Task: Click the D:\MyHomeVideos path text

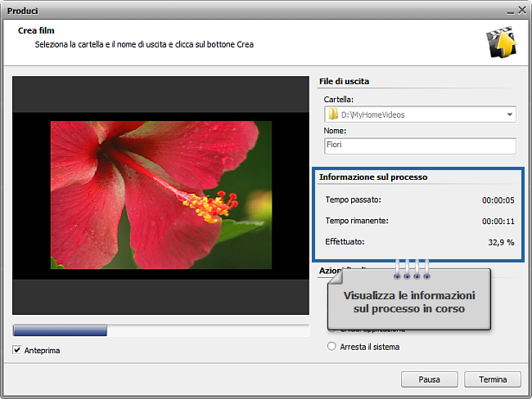Action: pos(372,114)
